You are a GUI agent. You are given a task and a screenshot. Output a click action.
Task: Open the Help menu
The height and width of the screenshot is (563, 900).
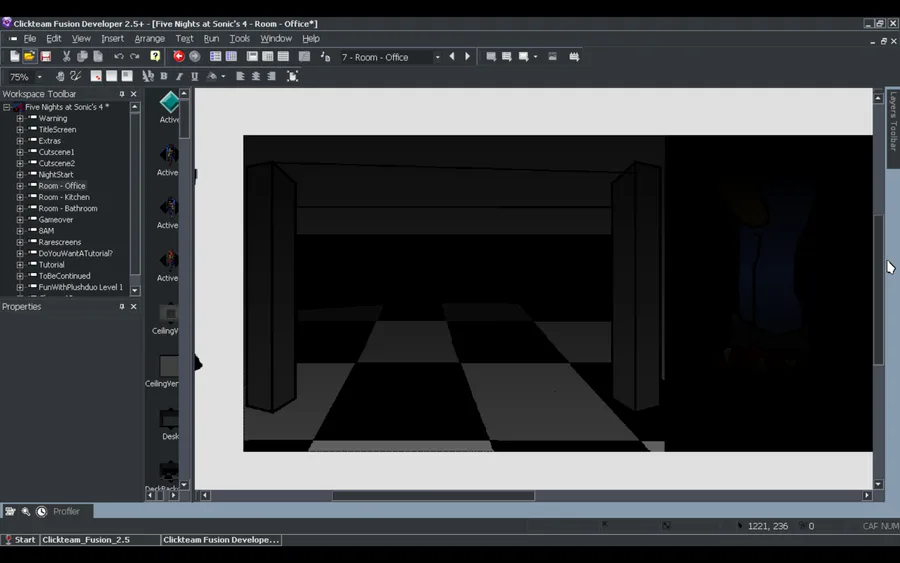coord(311,38)
